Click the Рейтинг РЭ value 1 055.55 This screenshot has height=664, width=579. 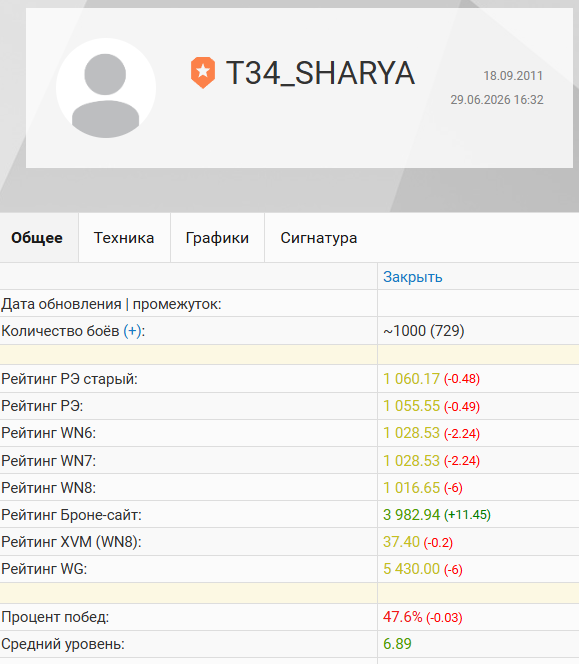pyautogui.click(x=411, y=406)
